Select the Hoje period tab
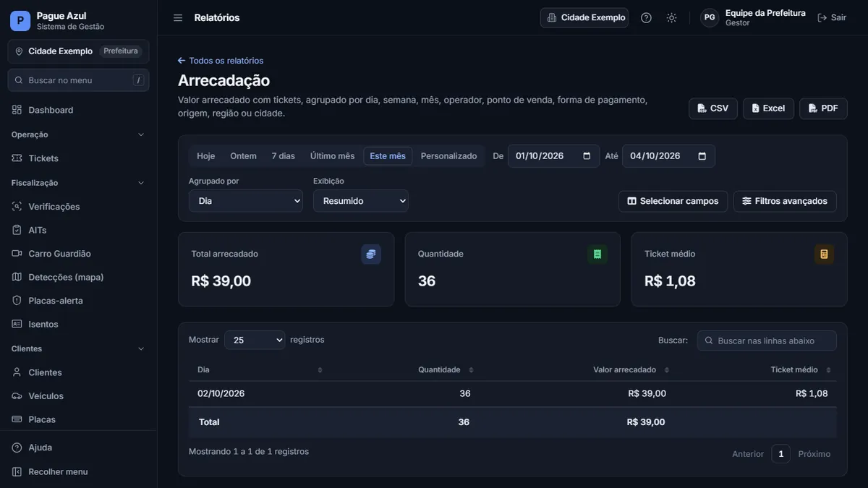 point(206,156)
